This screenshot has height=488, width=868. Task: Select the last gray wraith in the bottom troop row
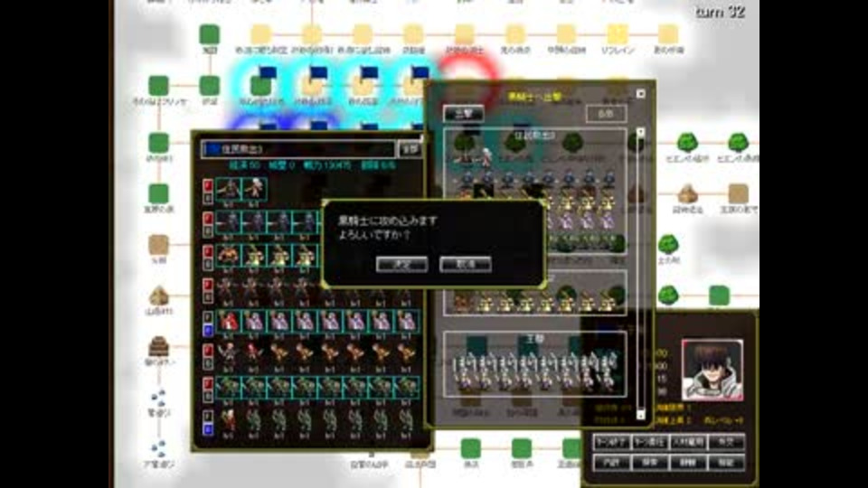pos(407,420)
